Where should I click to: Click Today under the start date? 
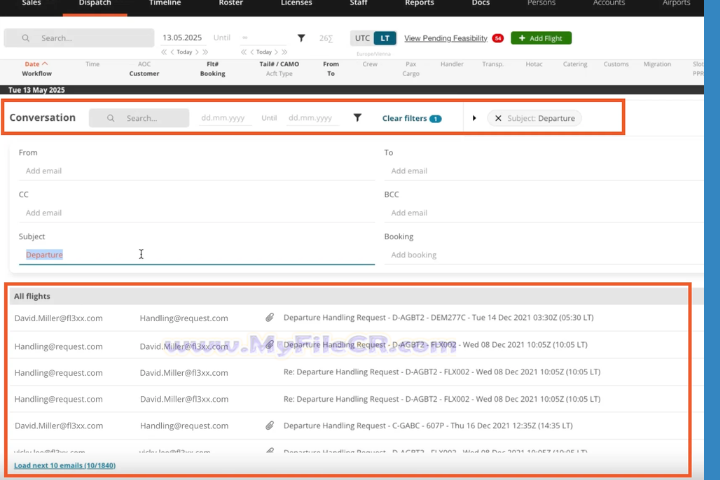tap(185, 52)
